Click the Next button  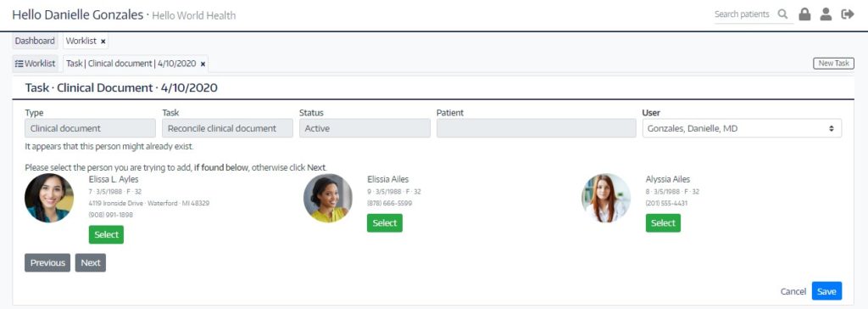[90, 263]
